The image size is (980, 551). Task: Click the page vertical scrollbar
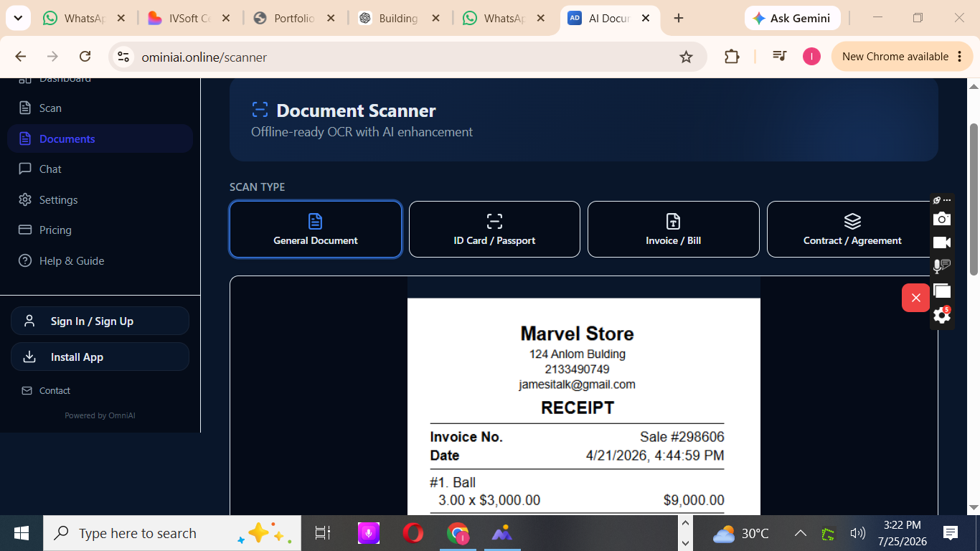[x=974, y=199]
